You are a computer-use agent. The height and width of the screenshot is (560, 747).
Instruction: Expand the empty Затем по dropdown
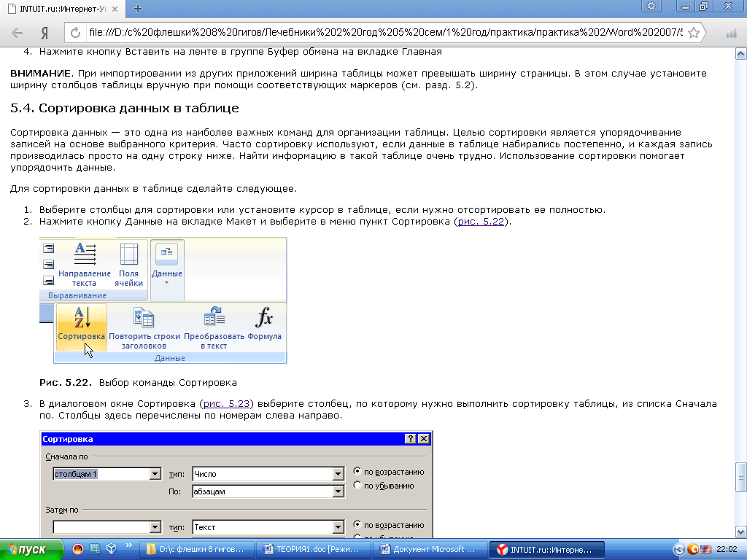pyautogui.click(x=155, y=527)
